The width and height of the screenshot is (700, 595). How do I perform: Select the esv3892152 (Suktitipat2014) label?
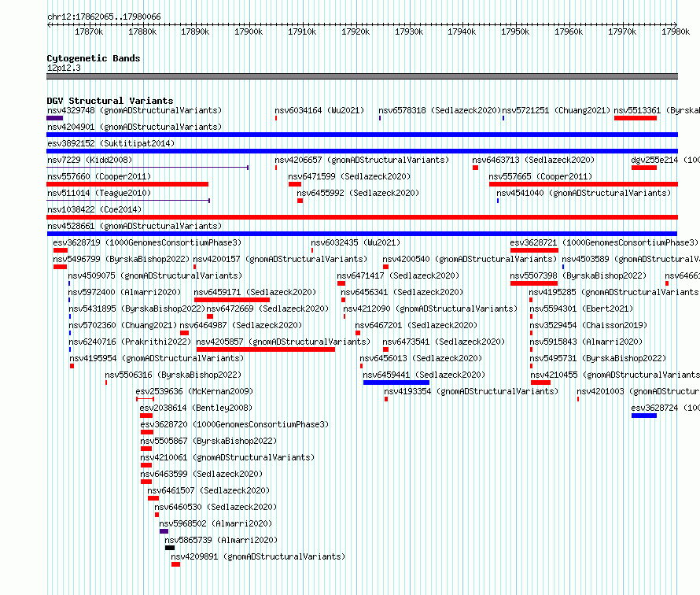(x=111, y=143)
